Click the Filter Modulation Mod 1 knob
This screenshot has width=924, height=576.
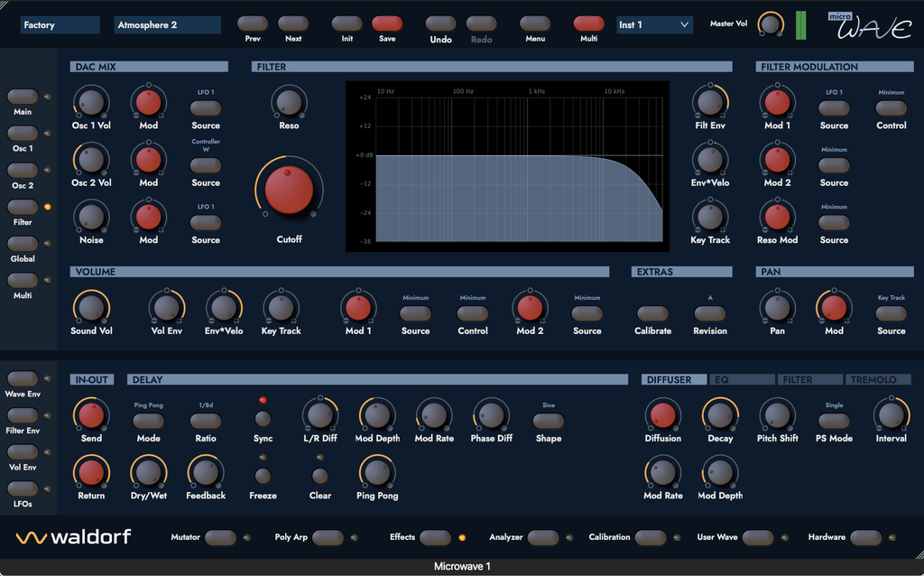777,102
